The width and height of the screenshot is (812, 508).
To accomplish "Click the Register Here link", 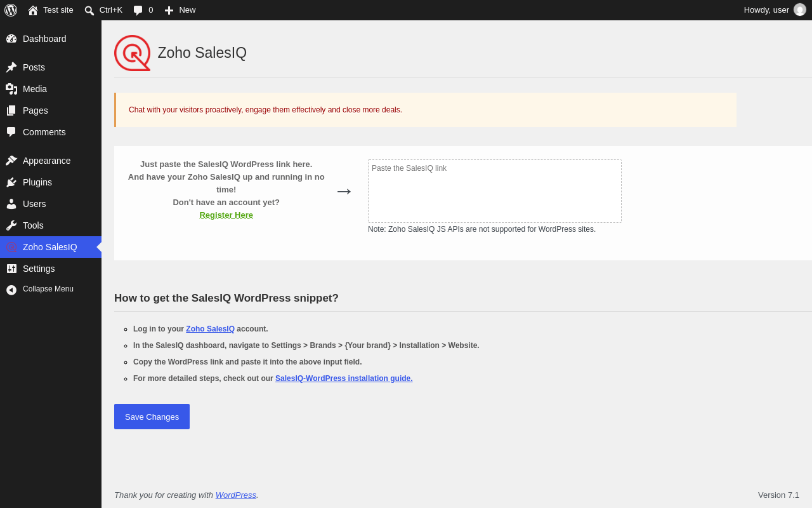I will coord(226,215).
